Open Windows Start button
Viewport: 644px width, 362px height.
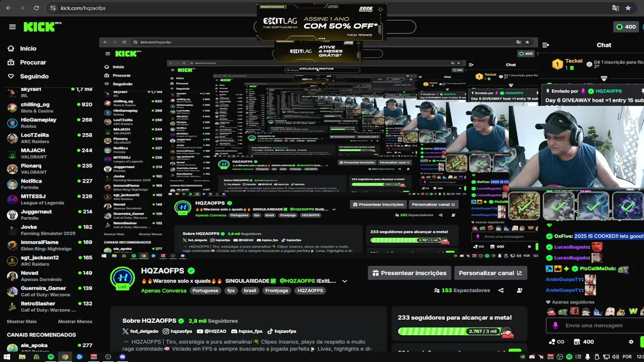pyautogui.click(x=7, y=356)
